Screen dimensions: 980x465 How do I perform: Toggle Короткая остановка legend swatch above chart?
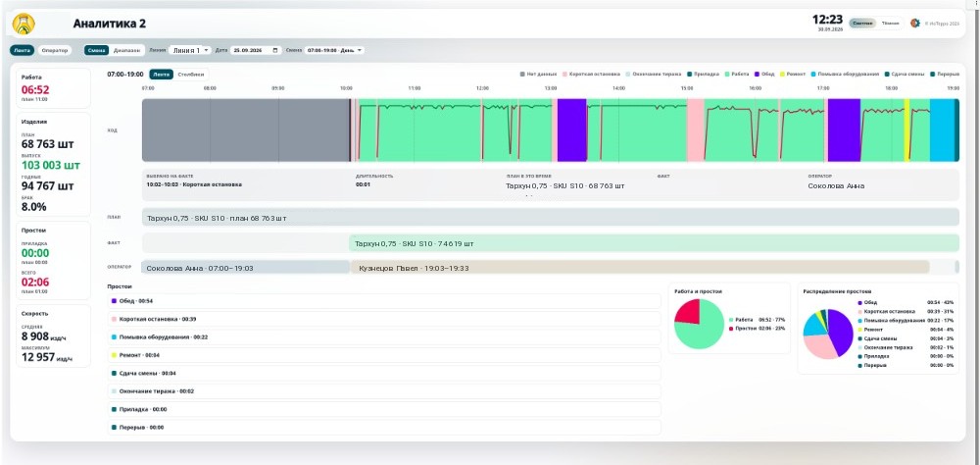(565, 74)
